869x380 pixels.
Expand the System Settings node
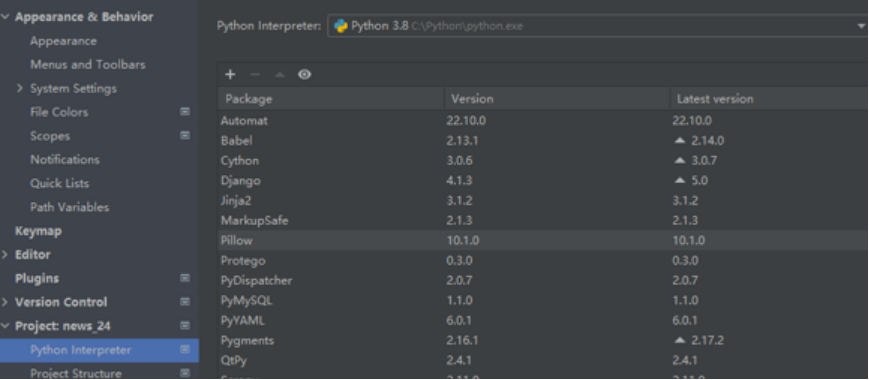point(20,89)
